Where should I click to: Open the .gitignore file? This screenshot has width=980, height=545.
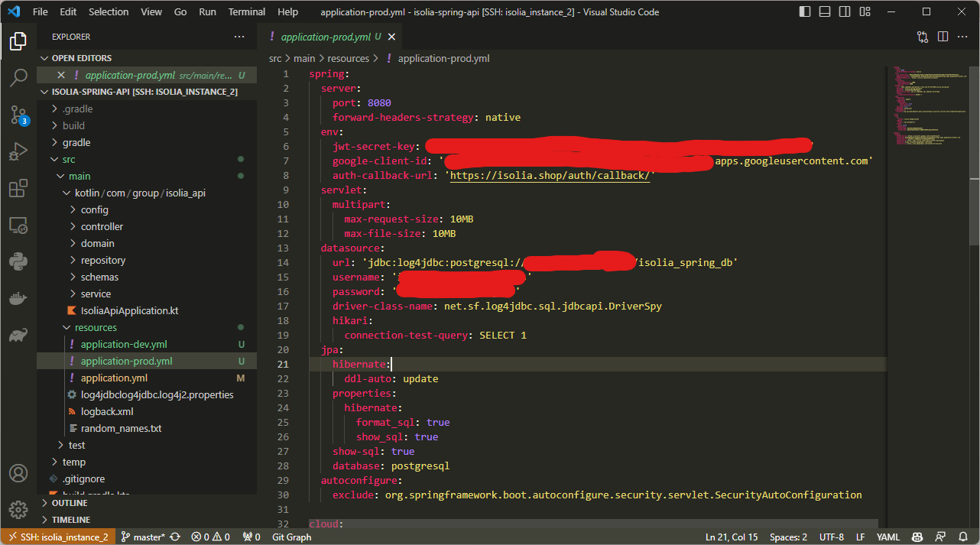click(147, 478)
